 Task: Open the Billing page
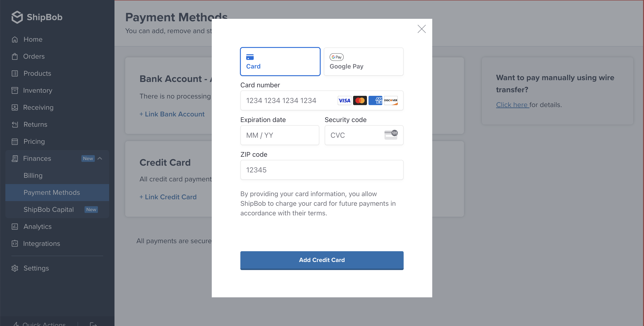(x=33, y=175)
